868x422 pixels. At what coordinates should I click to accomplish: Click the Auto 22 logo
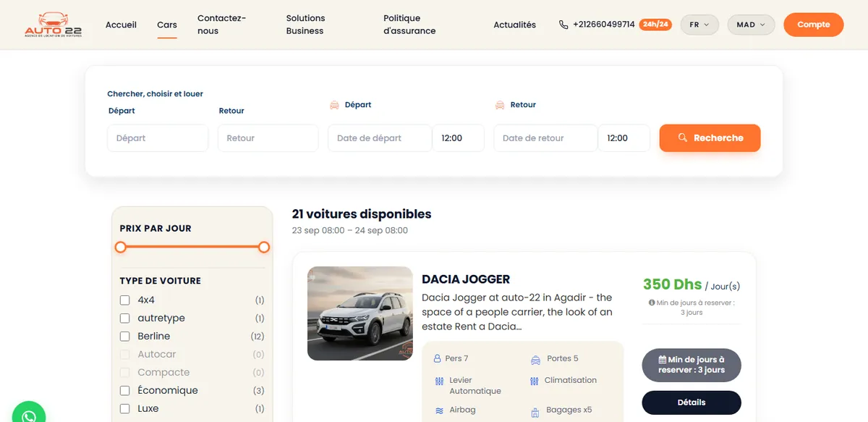click(53, 25)
